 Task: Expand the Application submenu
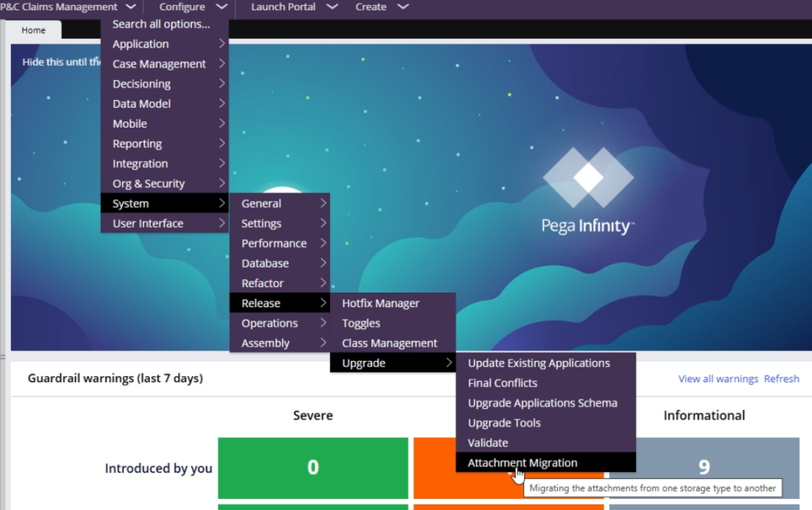tap(165, 44)
